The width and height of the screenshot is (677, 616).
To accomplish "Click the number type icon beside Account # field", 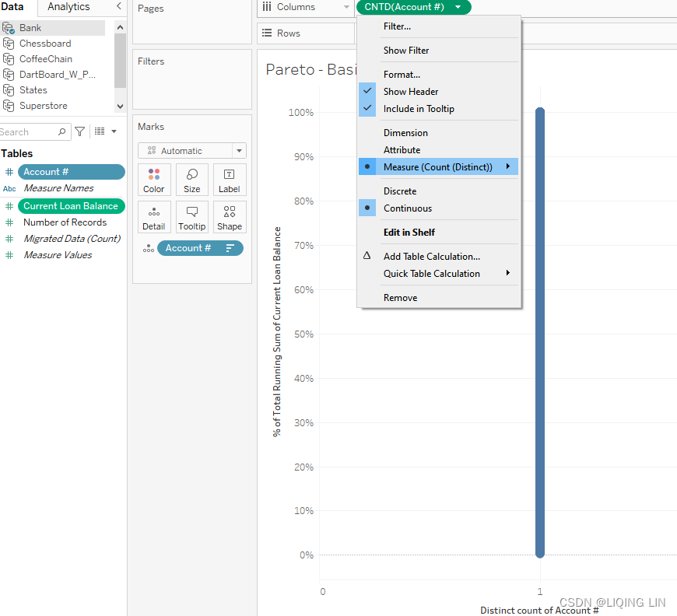I will [x=9, y=172].
